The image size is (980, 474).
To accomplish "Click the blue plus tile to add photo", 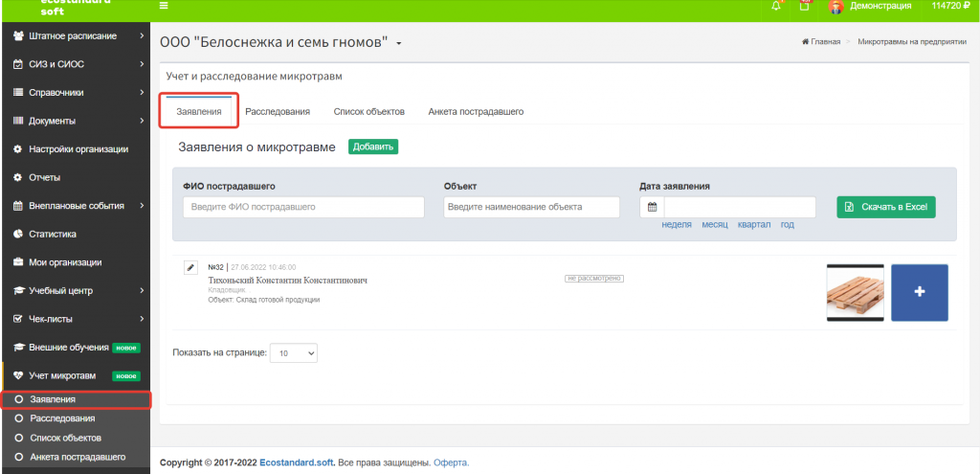I will click(x=920, y=293).
